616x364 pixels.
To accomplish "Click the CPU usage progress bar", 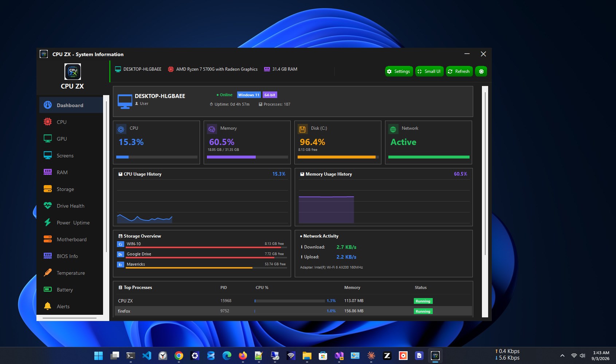I will coord(157,157).
